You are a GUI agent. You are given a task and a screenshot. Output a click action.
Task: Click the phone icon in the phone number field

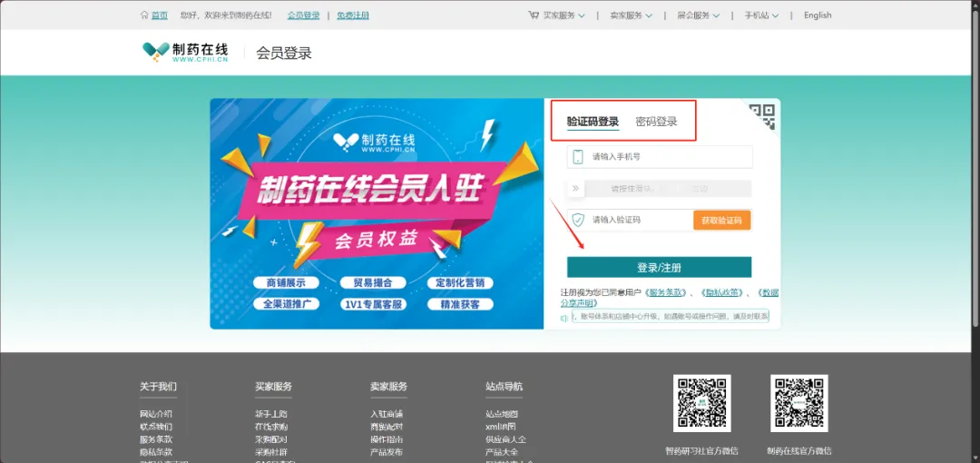578,157
